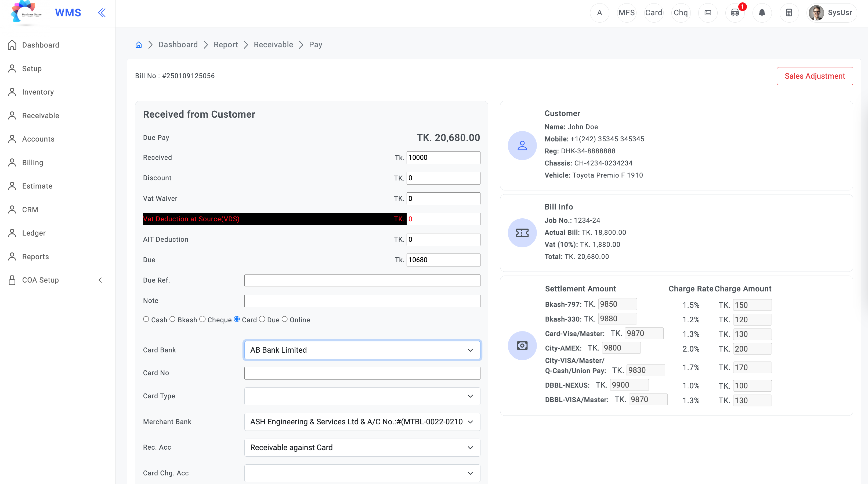
Task: Expand the COA Setup submenu arrow
Action: coord(100,280)
